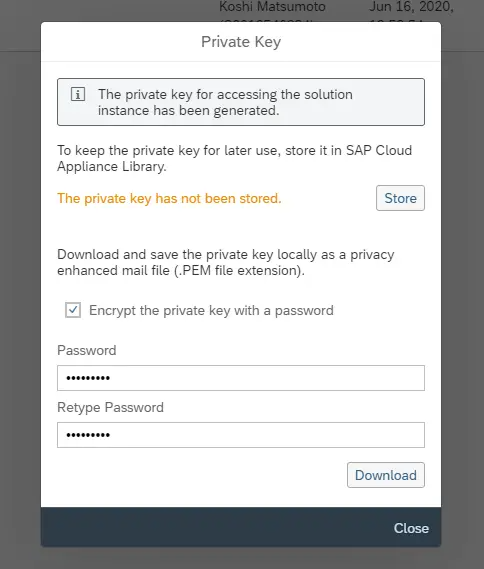Click the dimmed background below the dialog

[x=241, y=559]
